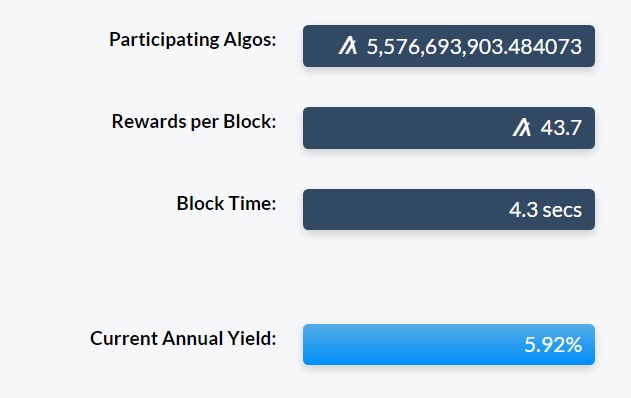
Task: Click the Current Annual Yield label
Action: [x=183, y=338]
